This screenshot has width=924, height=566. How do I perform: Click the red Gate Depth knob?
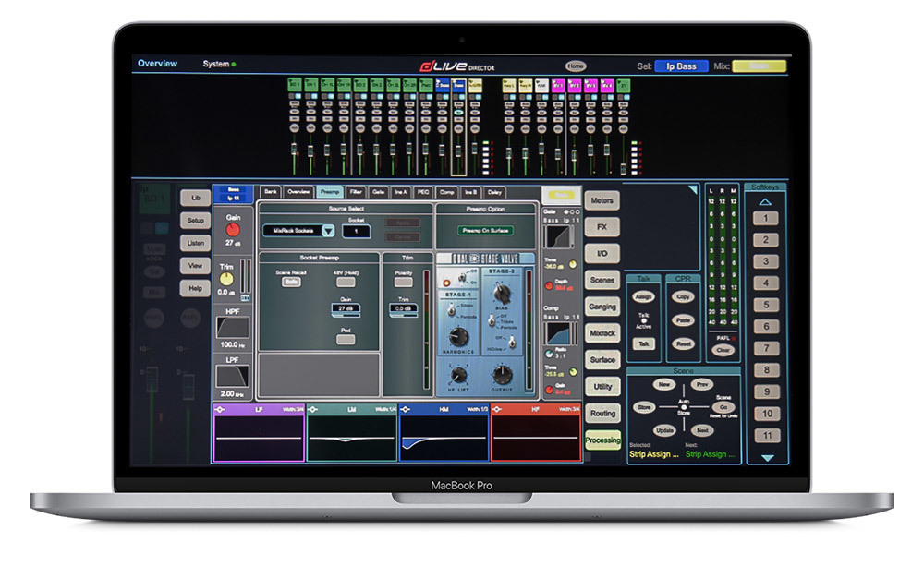[x=549, y=285]
